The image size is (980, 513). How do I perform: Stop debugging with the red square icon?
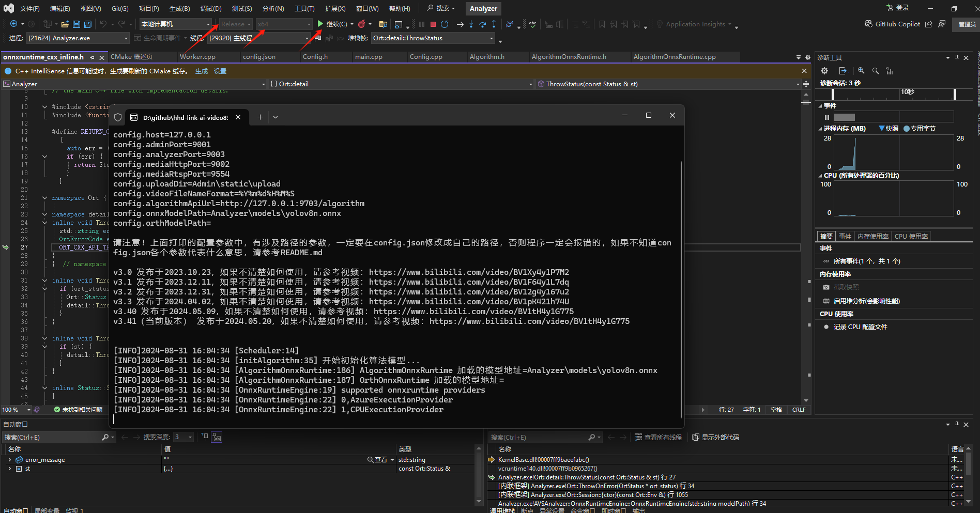[x=433, y=24]
